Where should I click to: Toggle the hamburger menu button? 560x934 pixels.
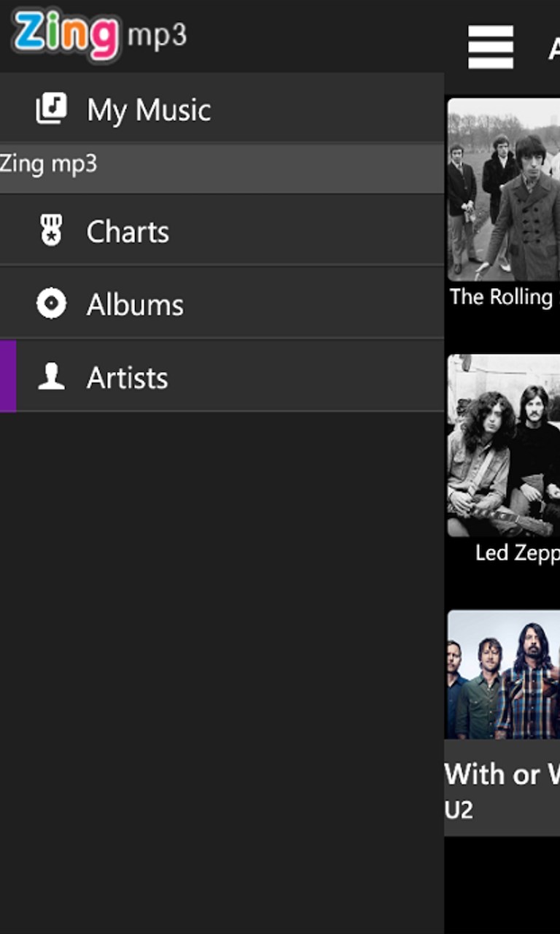491,47
